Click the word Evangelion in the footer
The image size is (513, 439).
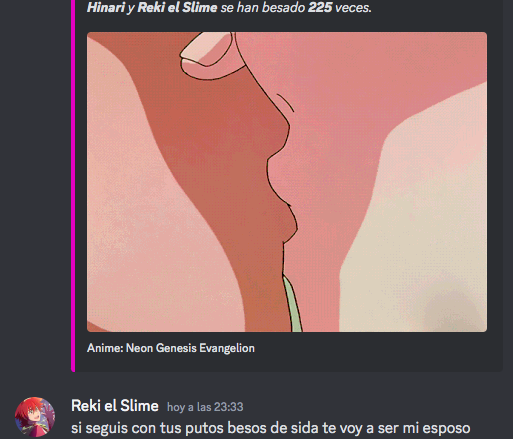pyautogui.click(x=227, y=348)
